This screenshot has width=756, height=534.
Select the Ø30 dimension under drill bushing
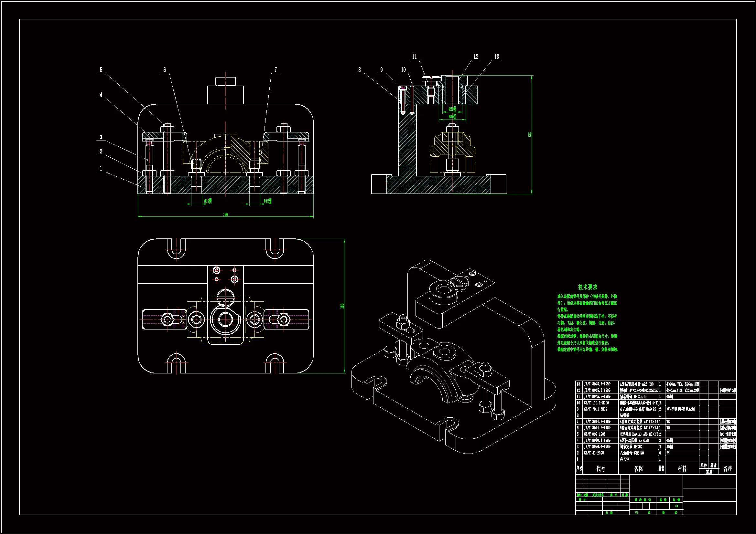(452, 117)
